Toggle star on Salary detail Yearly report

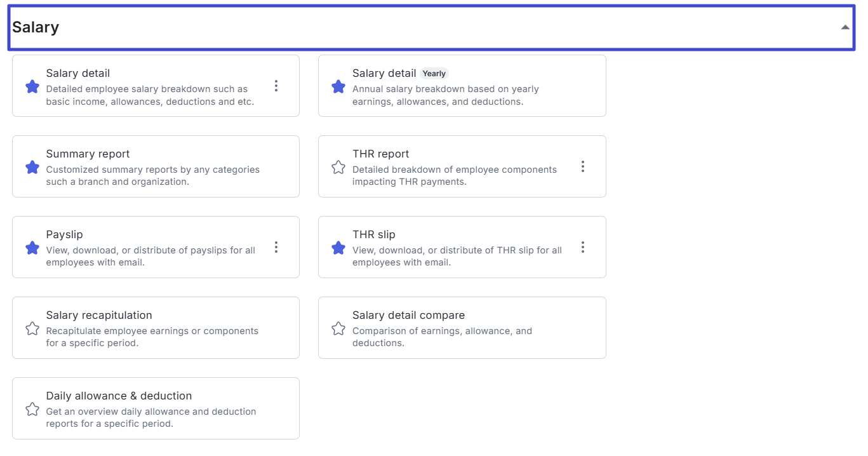[x=338, y=86]
